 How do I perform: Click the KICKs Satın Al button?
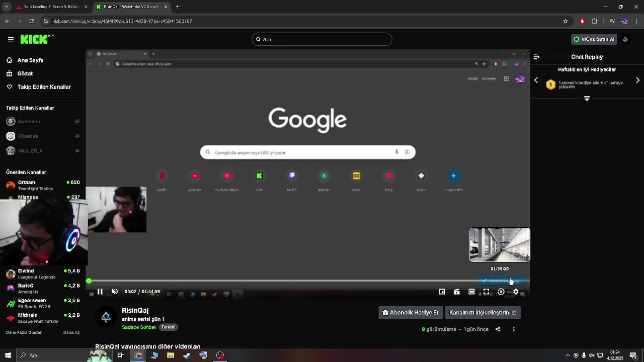594,39
